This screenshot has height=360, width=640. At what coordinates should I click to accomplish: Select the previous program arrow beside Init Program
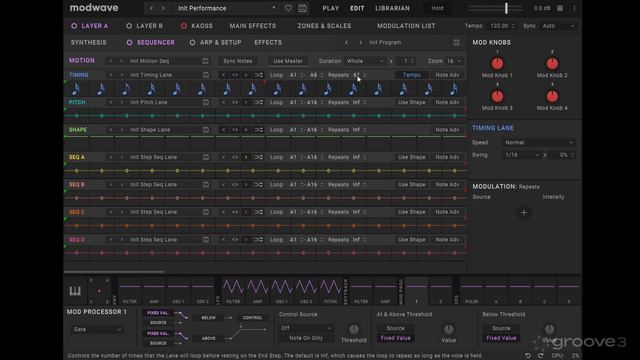(x=346, y=42)
